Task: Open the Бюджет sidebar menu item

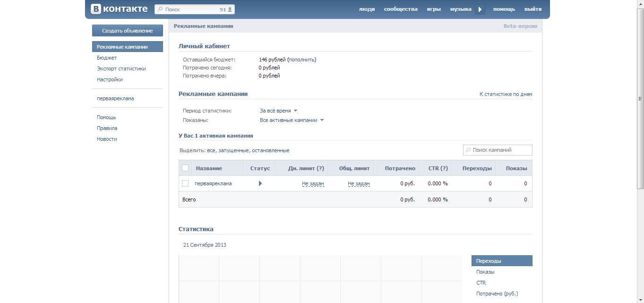Action: (x=107, y=58)
